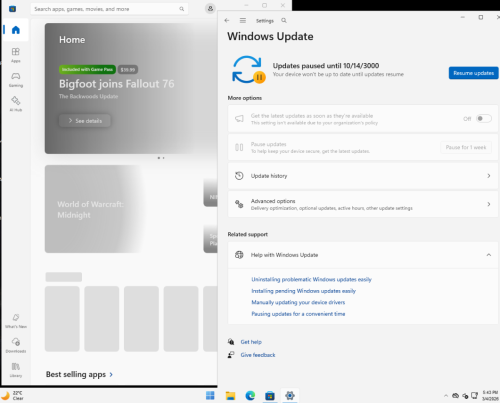Open the Settings hamburger navigation menu
Screen dimensions: 500x403
point(243,21)
